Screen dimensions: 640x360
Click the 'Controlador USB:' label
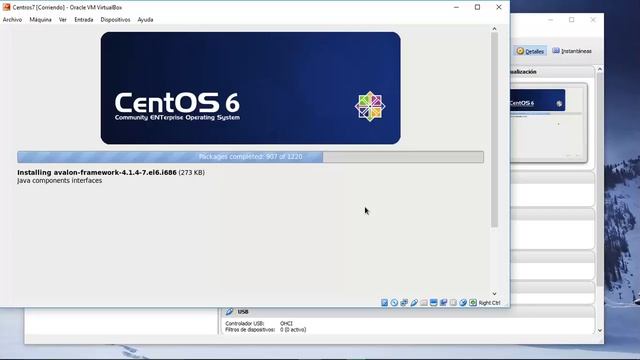[x=244, y=323]
